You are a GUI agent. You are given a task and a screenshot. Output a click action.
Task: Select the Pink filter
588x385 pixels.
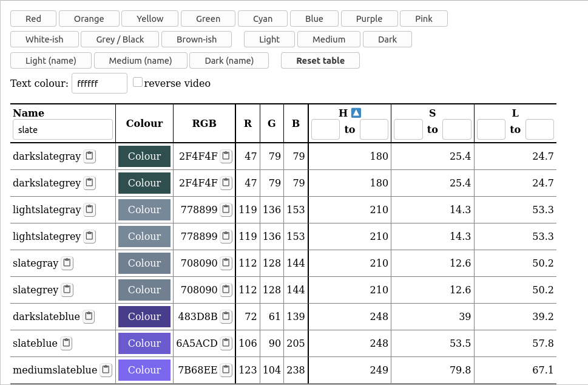tap(424, 18)
